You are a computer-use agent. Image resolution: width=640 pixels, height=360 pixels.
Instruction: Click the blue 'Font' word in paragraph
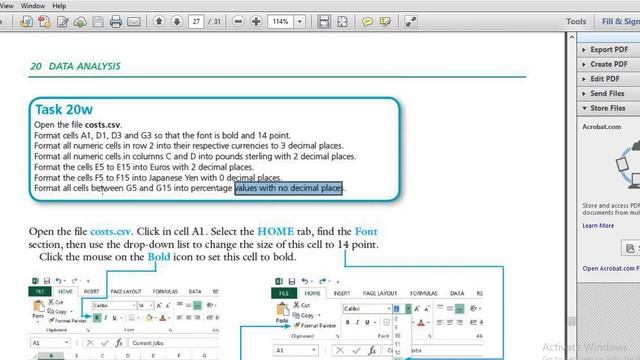pyautogui.click(x=366, y=231)
